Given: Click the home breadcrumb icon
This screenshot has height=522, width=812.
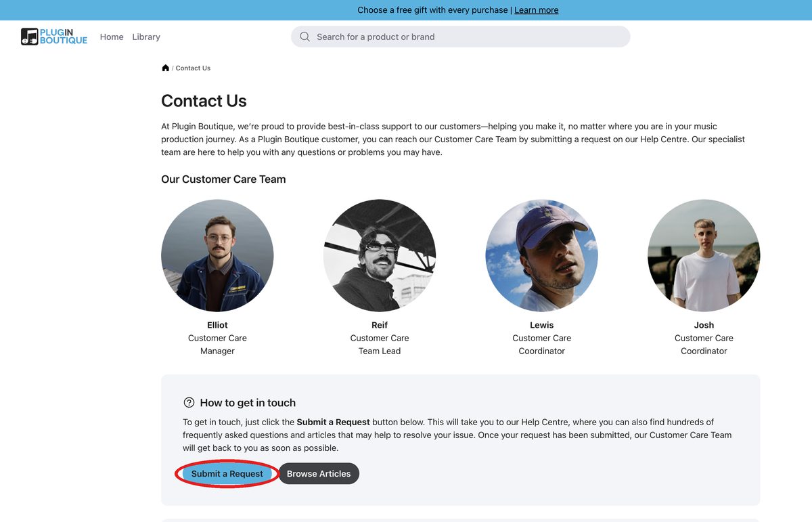Looking at the screenshot, I should [165, 68].
